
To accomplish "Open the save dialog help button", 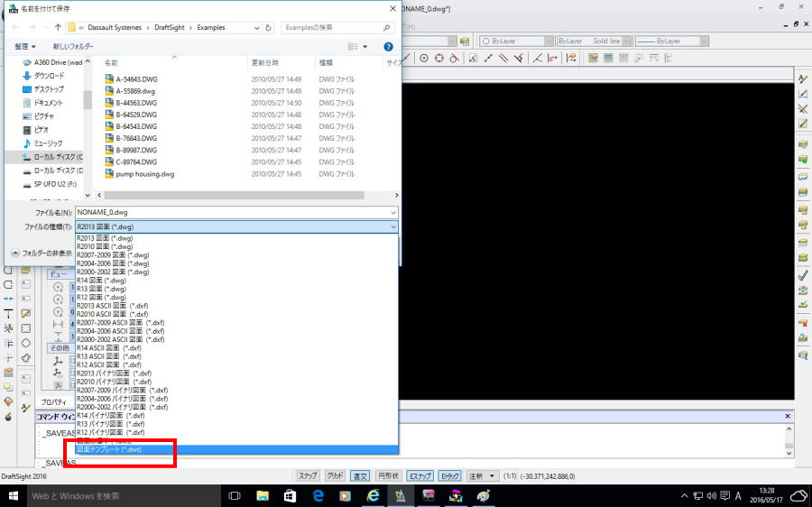I will pos(388,47).
